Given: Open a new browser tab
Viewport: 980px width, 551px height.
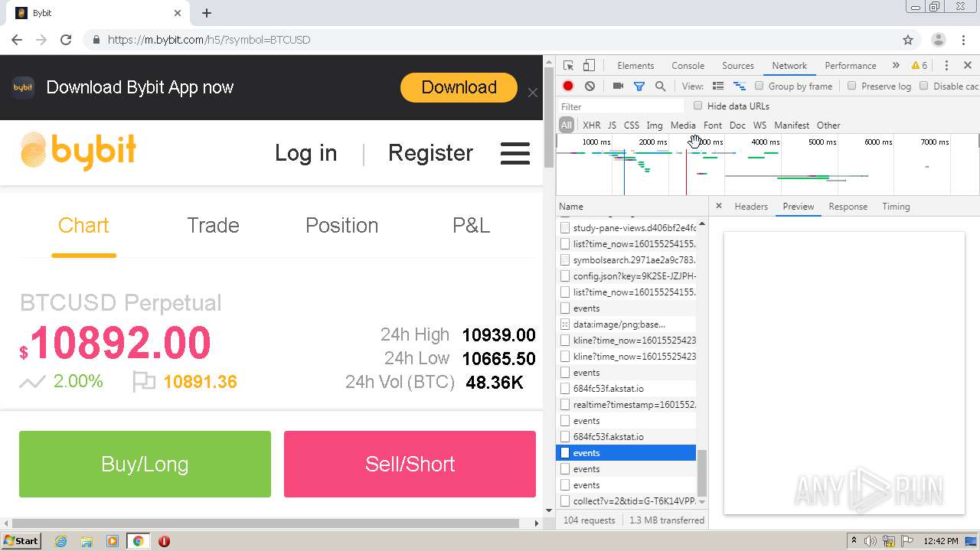Looking at the screenshot, I should tap(207, 13).
